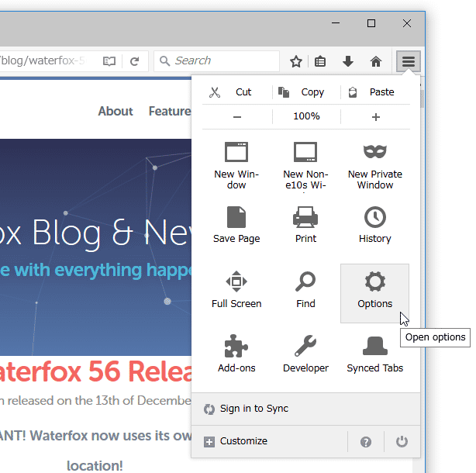This screenshot has width=476, height=473.
Task: Bookmark this page with star icon
Action: 296,61
